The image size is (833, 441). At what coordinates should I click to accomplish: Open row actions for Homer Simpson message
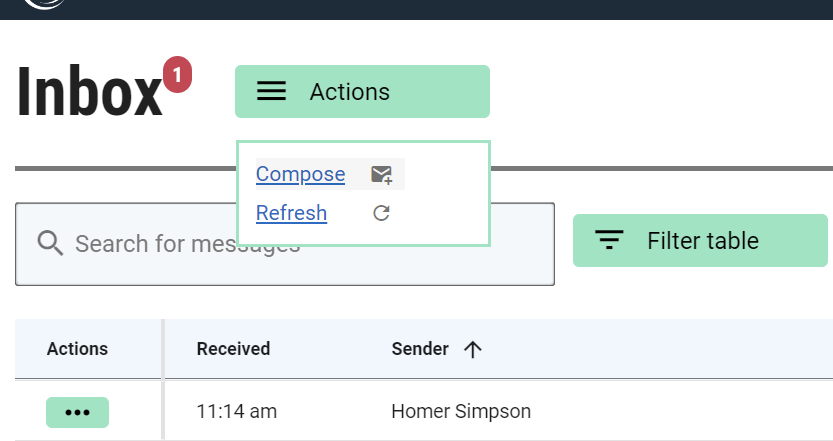pyautogui.click(x=78, y=412)
